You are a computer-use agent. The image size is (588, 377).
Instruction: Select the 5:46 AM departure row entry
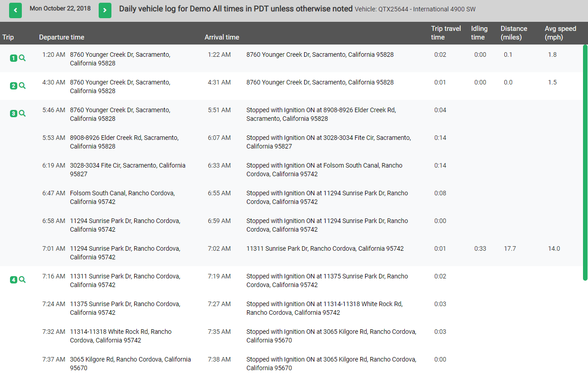tap(54, 110)
